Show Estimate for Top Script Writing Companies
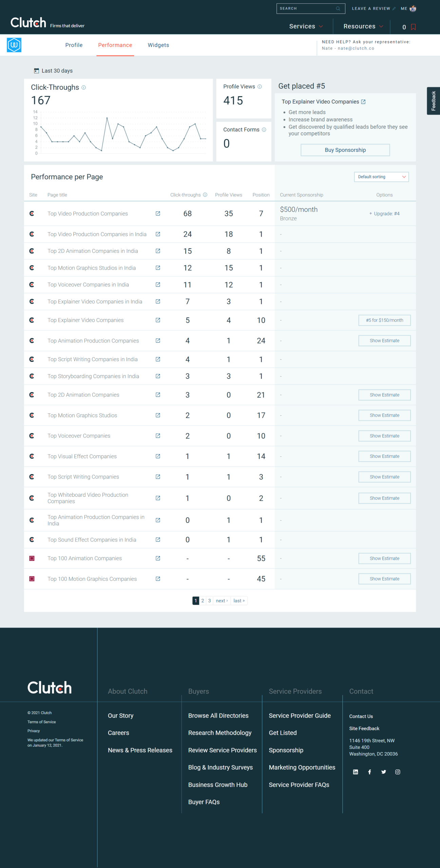The height and width of the screenshot is (868, 440). pyautogui.click(x=384, y=477)
